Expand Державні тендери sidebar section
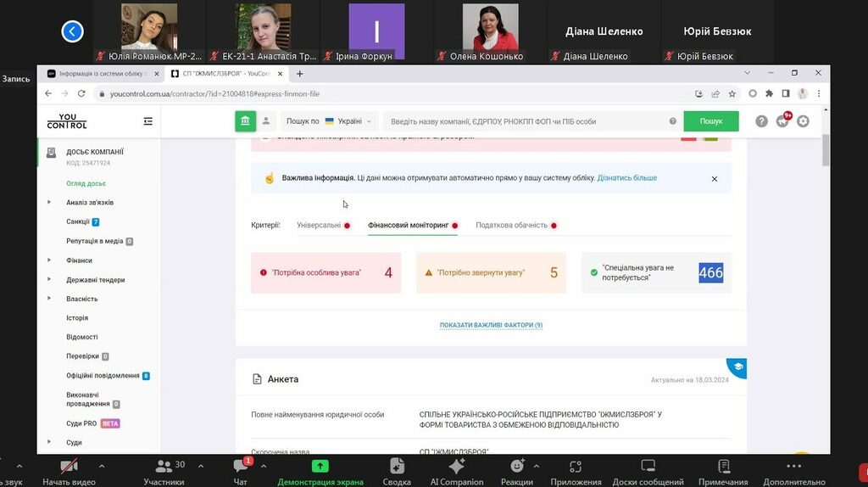The image size is (868, 487). (x=95, y=280)
